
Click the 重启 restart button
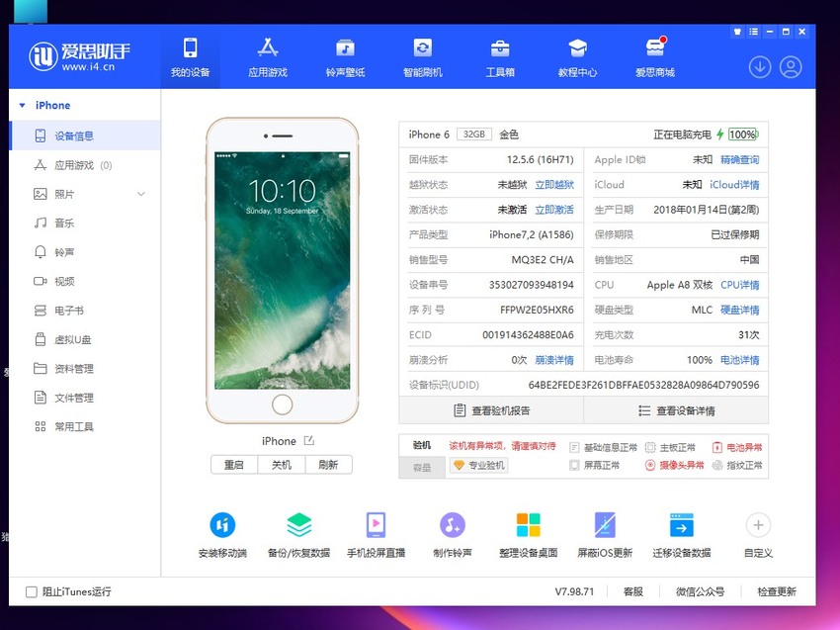click(x=234, y=465)
